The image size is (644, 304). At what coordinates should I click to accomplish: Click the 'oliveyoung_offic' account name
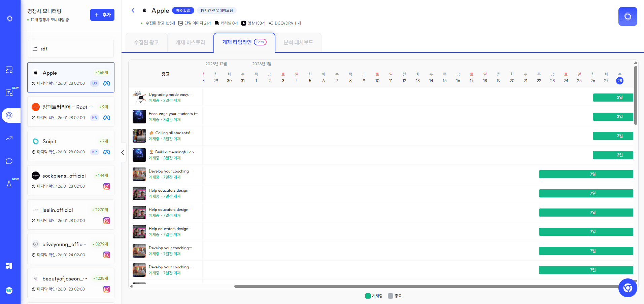pos(64,244)
